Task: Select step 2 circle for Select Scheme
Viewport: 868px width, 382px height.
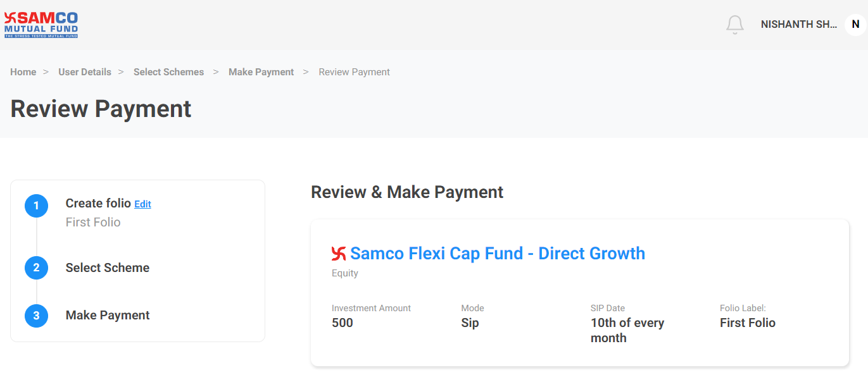Action: click(x=36, y=268)
